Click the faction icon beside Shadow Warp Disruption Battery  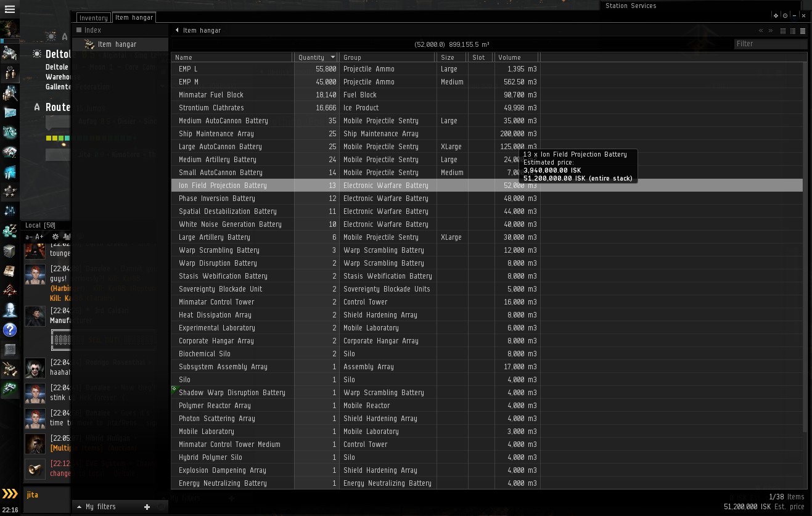(174, 390)
